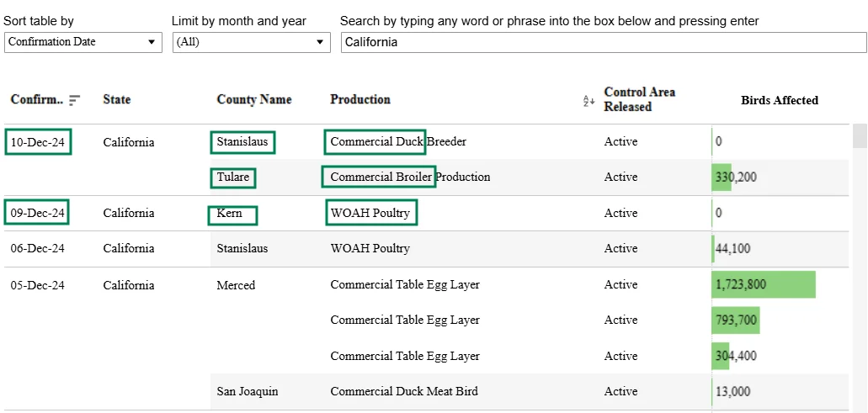The image size is (868, 413).
Task: Select the San Joaquin county cell
Action: [x=248, y=391]
